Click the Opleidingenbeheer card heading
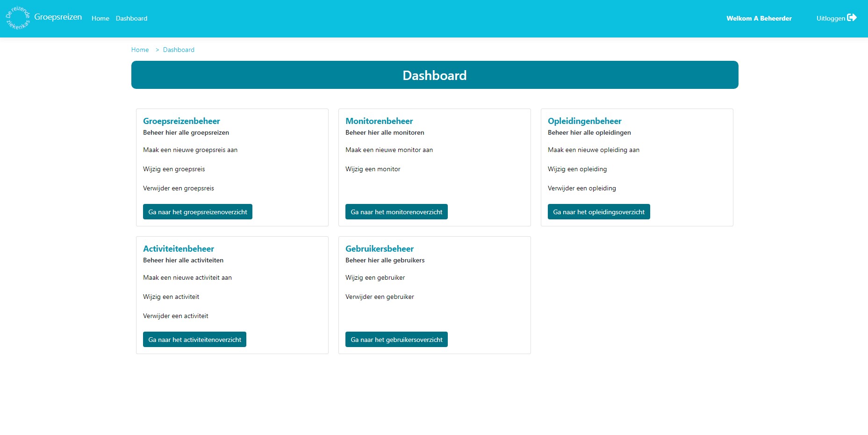Viewport: 868px width, 435px height. coord(584,121)
